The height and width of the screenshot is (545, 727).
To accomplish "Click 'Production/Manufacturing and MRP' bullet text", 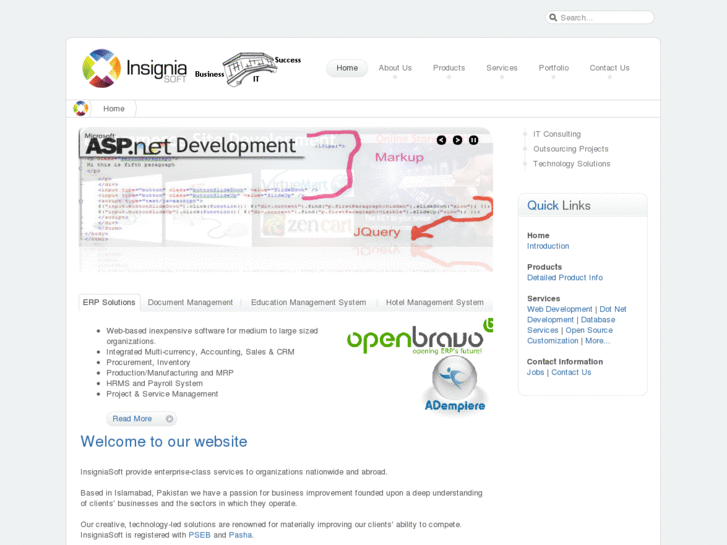I will click(170, 373).
